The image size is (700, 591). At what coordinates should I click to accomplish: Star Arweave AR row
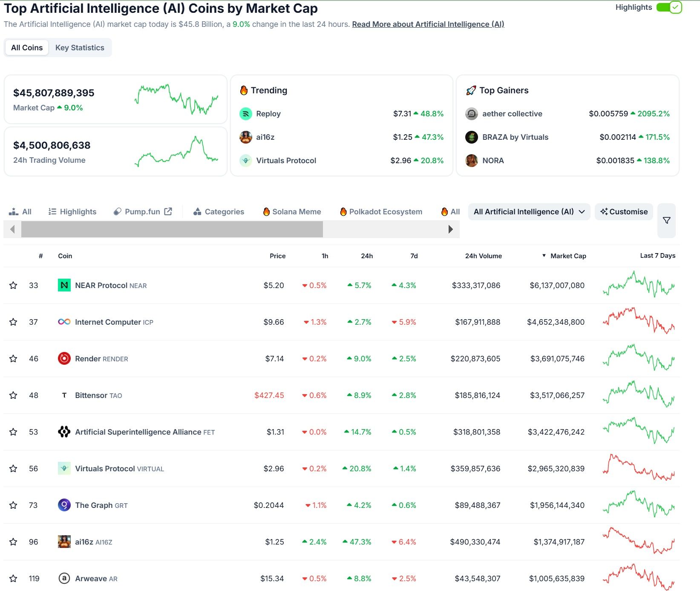pyautogui.click(x=13, y=579)
